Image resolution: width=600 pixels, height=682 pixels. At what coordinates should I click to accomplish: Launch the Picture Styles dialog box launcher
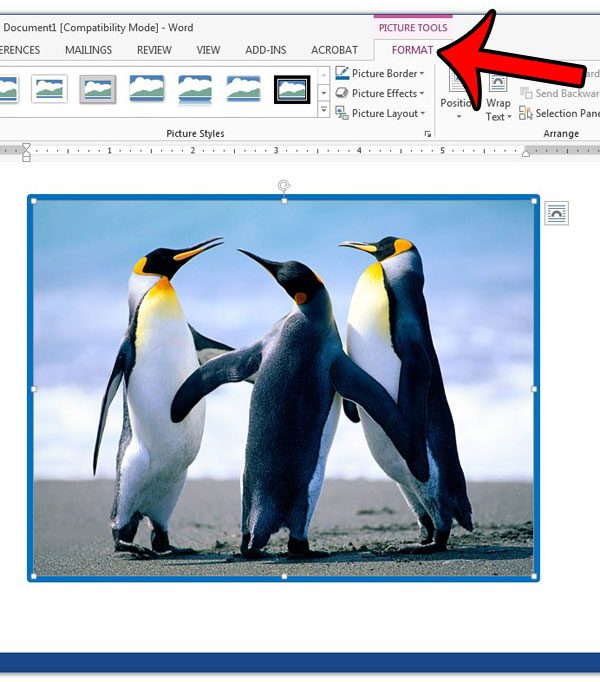coord(428,133)
